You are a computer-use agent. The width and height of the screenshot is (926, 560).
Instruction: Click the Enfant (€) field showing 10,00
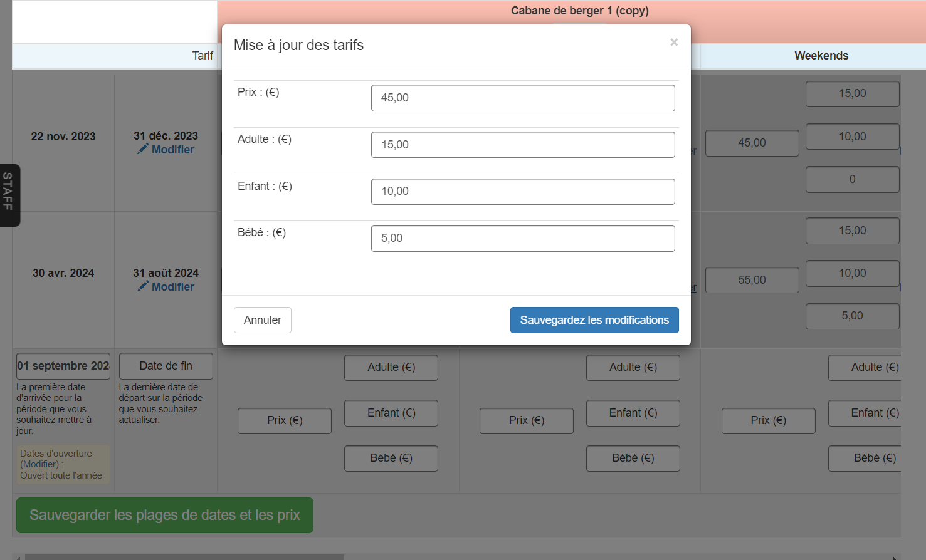point(523,191)
